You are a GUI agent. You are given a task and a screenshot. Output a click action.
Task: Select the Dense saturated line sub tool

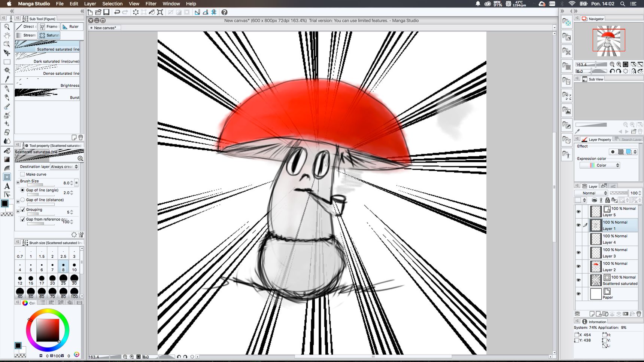(47, 71)
